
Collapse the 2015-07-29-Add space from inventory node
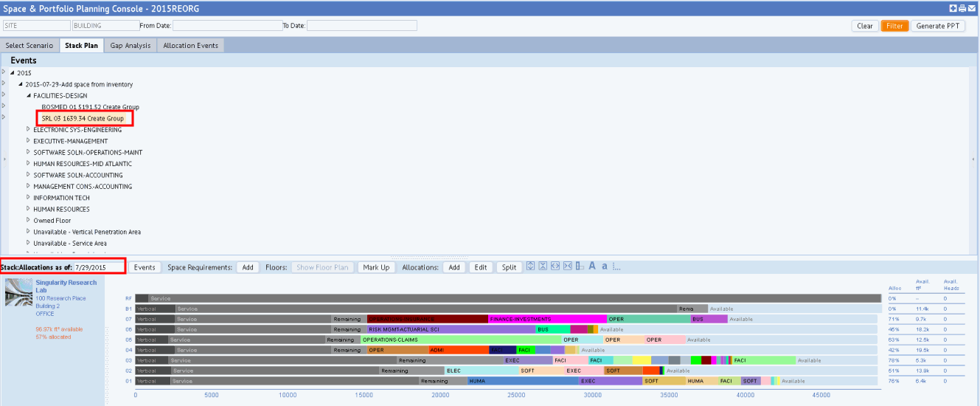coord(21,84)
